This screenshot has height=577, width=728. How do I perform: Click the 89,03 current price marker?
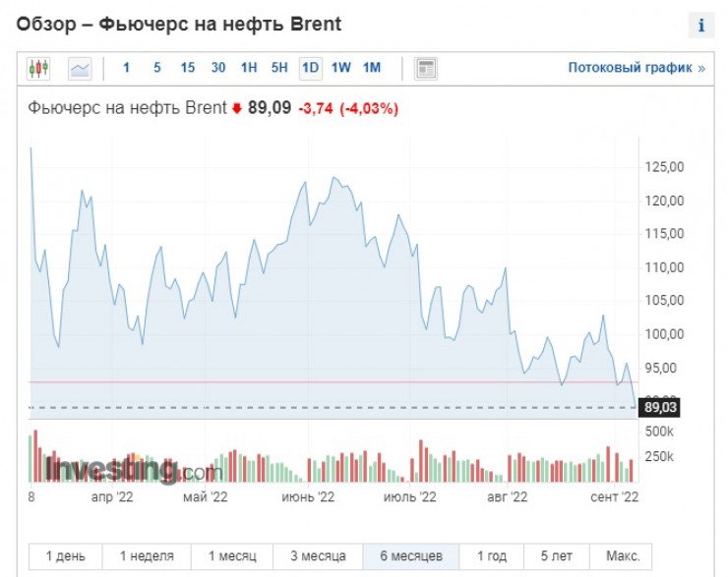(x=660, y=407)
